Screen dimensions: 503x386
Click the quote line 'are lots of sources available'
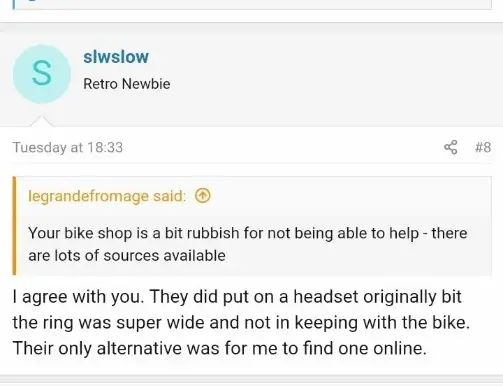pos(127,256)
